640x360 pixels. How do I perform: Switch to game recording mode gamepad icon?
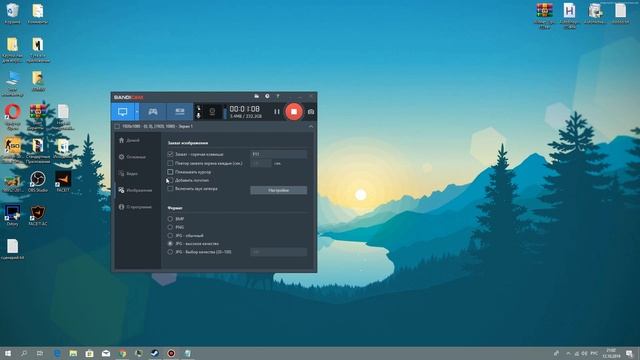[x=153, y=111]
